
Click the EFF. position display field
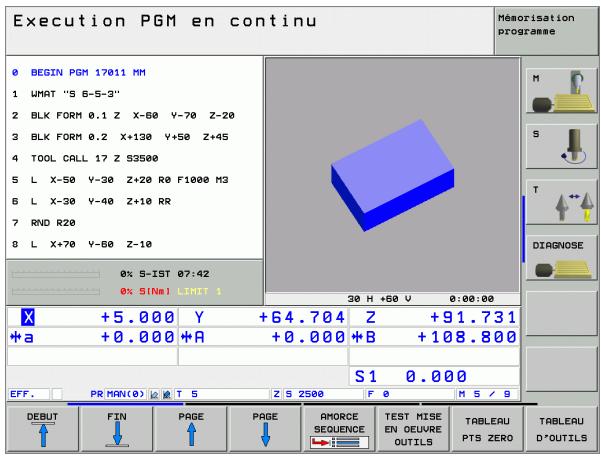(x=29, y=394)
